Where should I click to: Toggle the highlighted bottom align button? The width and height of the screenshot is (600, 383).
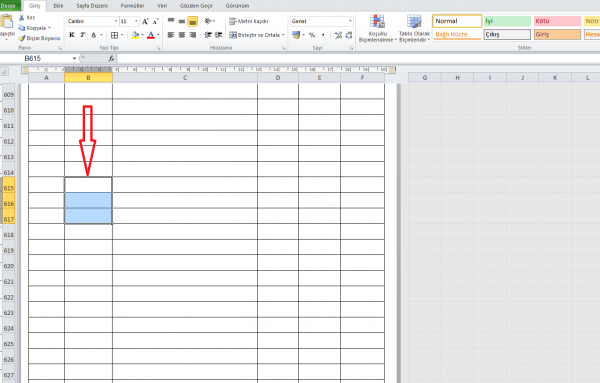(192, 21)
